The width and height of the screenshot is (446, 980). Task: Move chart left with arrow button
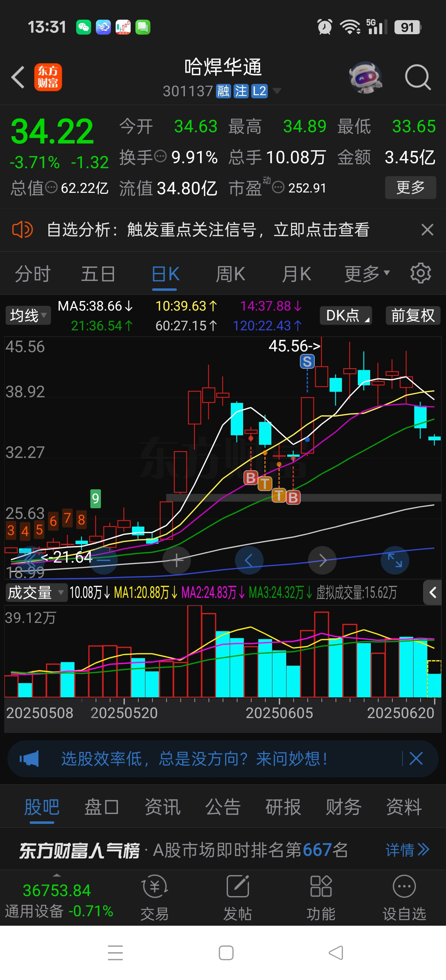coord(249,561)
